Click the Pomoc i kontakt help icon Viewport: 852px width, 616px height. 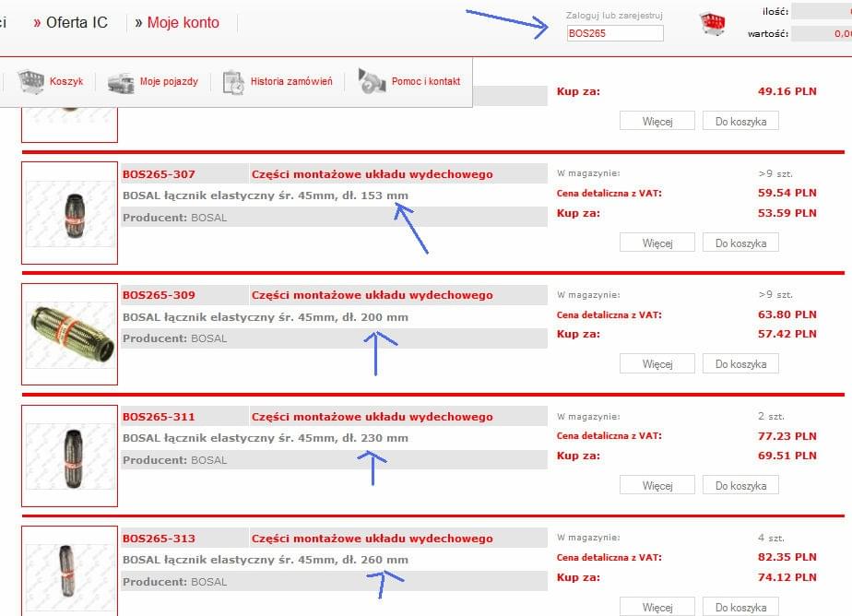(372, 80)
